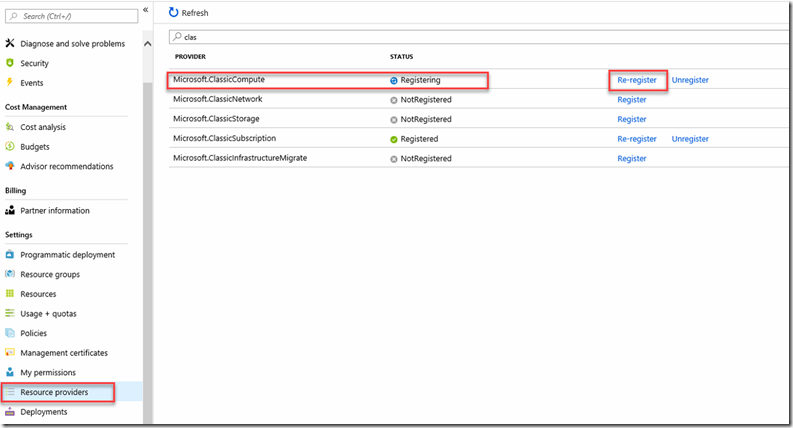Click the Security shield icon
The image size is (793, 428).
[x=10, y=63]
